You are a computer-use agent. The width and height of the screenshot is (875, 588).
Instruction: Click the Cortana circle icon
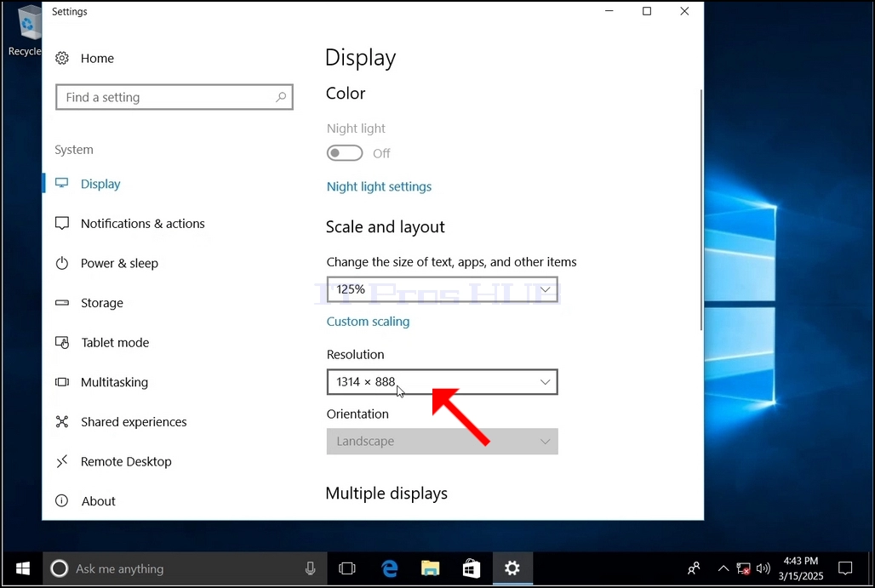(x=59, y=568)
